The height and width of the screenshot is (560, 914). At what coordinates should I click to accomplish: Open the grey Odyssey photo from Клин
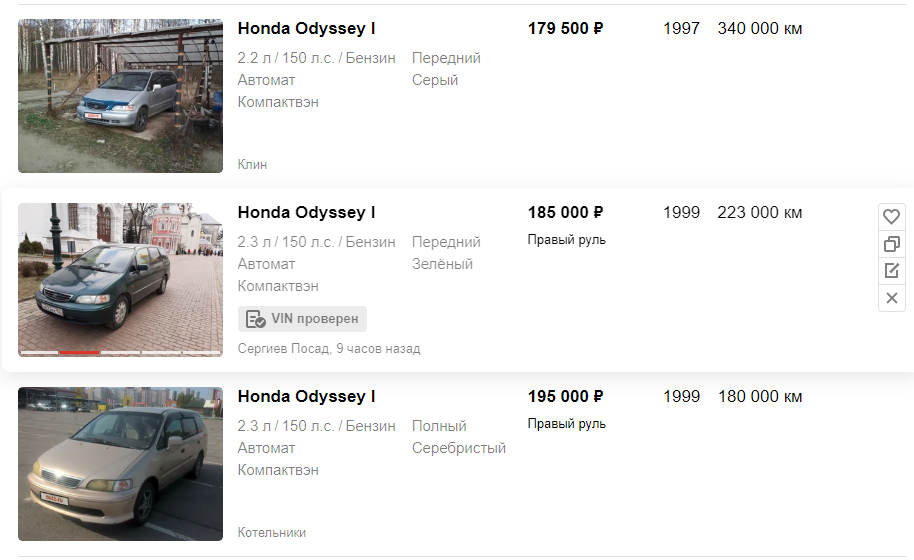[120, 96]
